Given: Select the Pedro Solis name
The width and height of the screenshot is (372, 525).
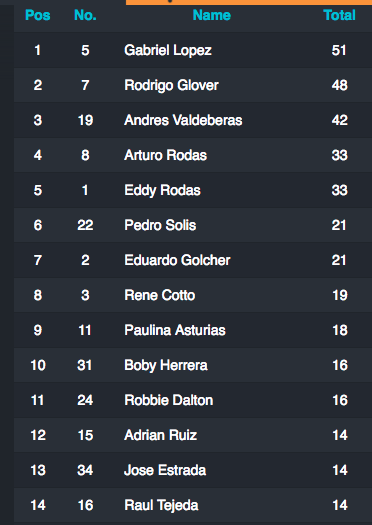Looking at the screenshot, I should (160, 225).
